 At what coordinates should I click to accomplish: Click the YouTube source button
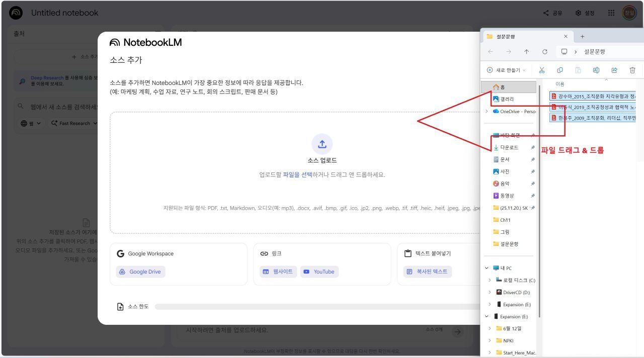319,272
